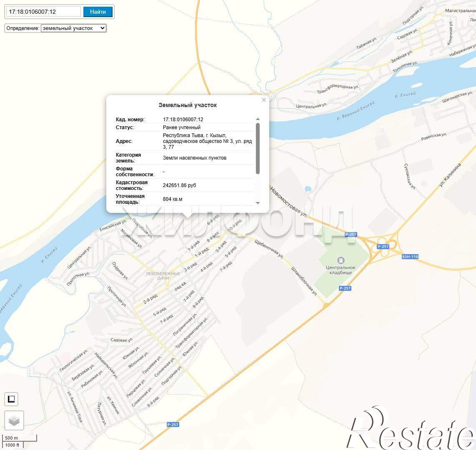Click the Шлакоблочная ул. street label
The height and width of the screenshot is (450, 476).
[x=304, y=281]
